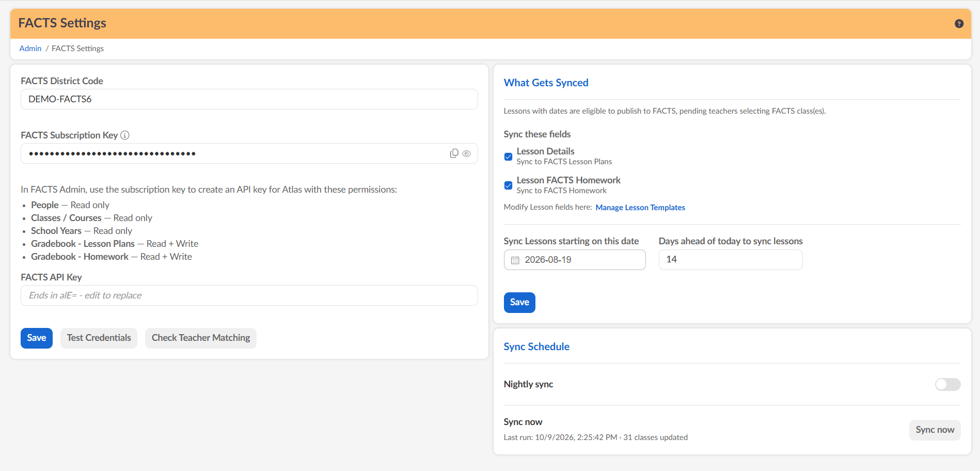This screenshot has width=980, height=471.
Task: Save the What Gets Synced settings
Action: pos(519,303)
